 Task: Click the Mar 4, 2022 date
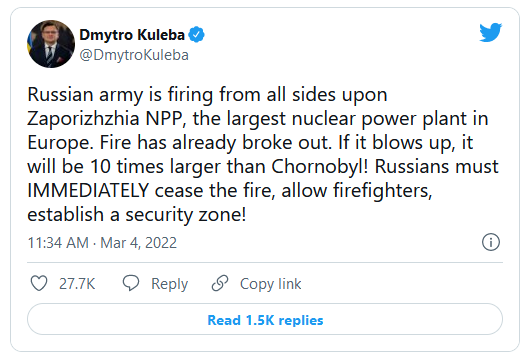(139, 243)
